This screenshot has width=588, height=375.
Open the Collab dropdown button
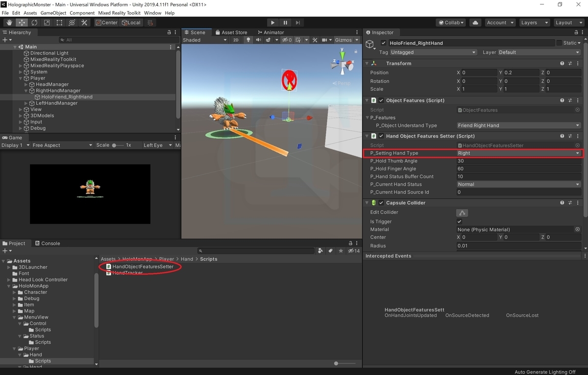point(452,23)
